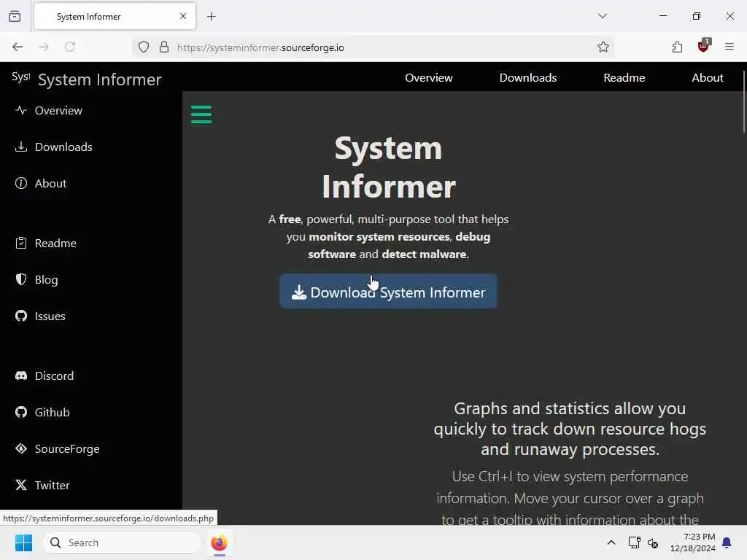The height and width of the screenshot is (560, 747).
Task: Click the System Informer logo title
Action: click(99, 79)
